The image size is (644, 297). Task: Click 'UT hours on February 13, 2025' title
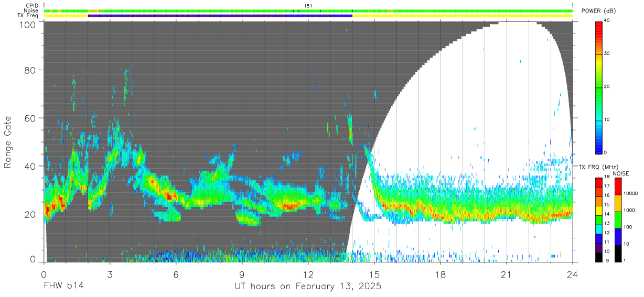[x=307, y=287]
